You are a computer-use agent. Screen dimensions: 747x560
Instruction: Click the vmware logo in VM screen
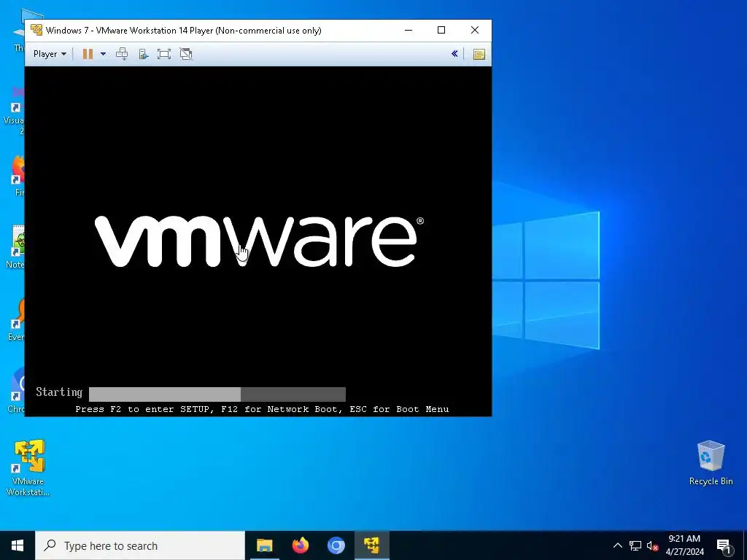pyautogui.click(x=259, y=241)
